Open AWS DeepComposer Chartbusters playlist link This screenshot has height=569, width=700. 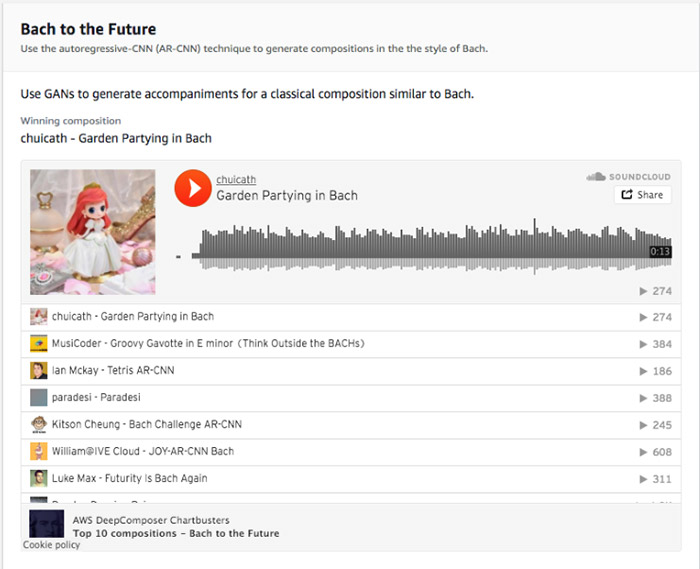pyautogui.click(x=151, y=520)
